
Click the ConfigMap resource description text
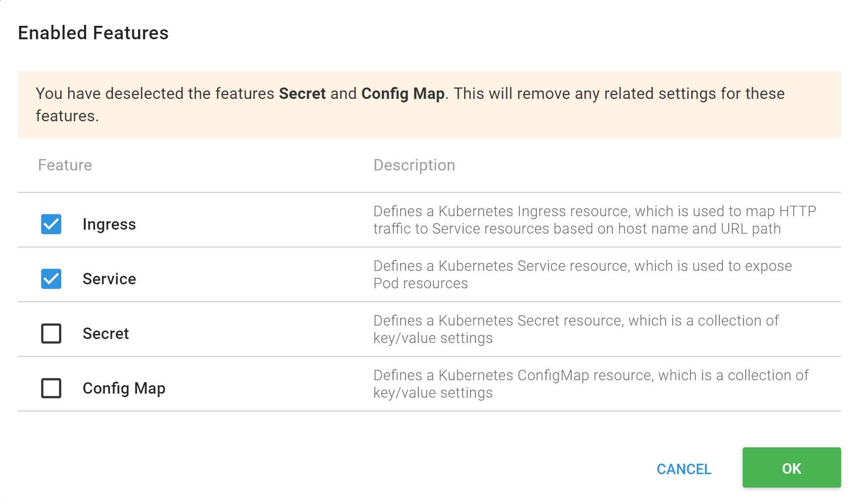click(x=591, y=384)
